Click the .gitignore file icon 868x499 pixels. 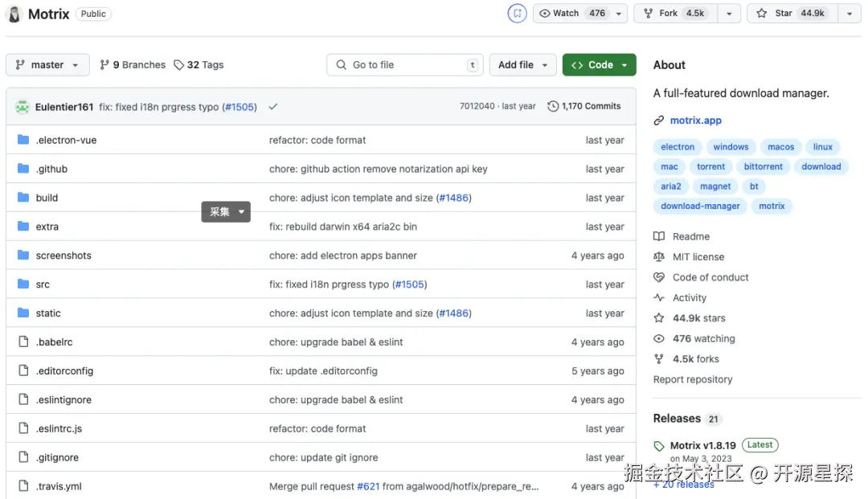(23, 457)
